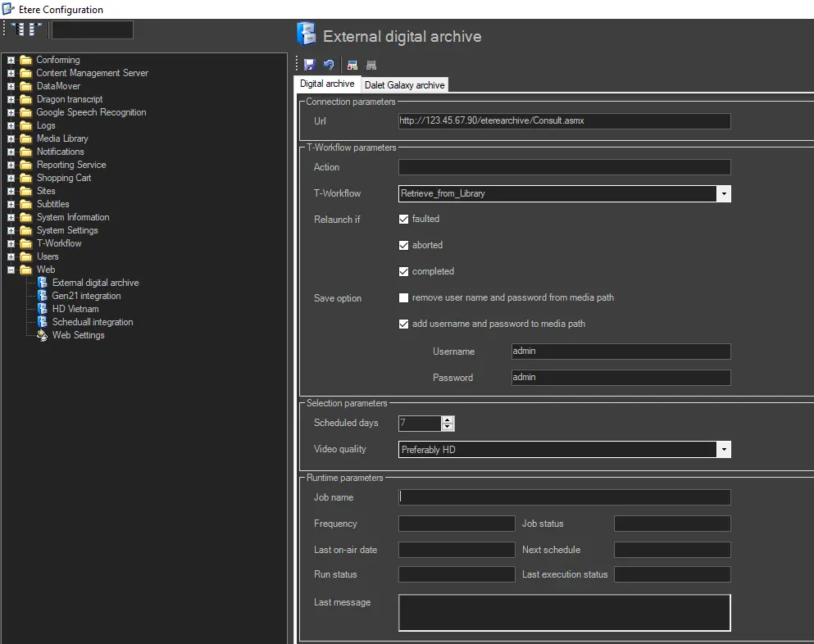The height and width of the screenshot is (644, 814).
Task: Select the Digital archive tab
Action: (327, 84)
